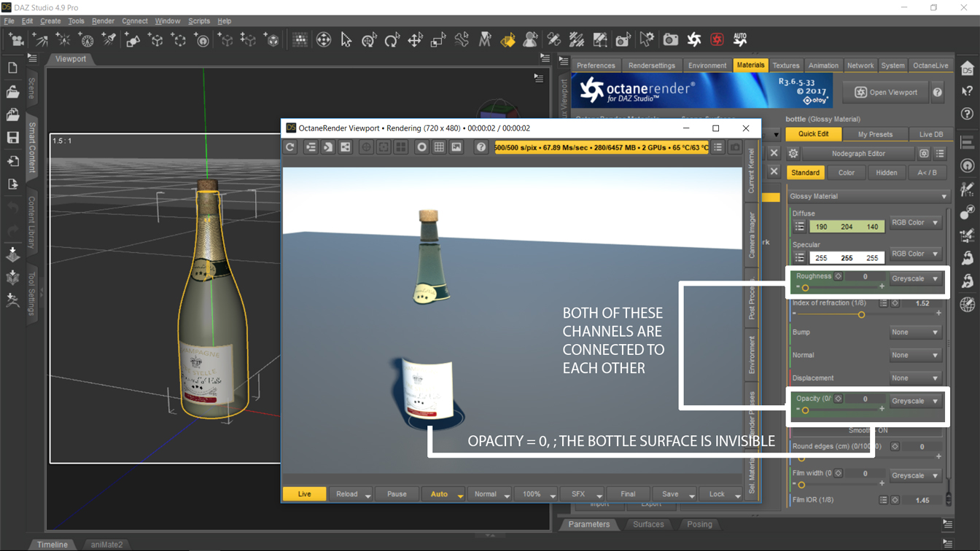
Task: Restart render with Octane viewport refresh icon
Action: click(290, 147)
